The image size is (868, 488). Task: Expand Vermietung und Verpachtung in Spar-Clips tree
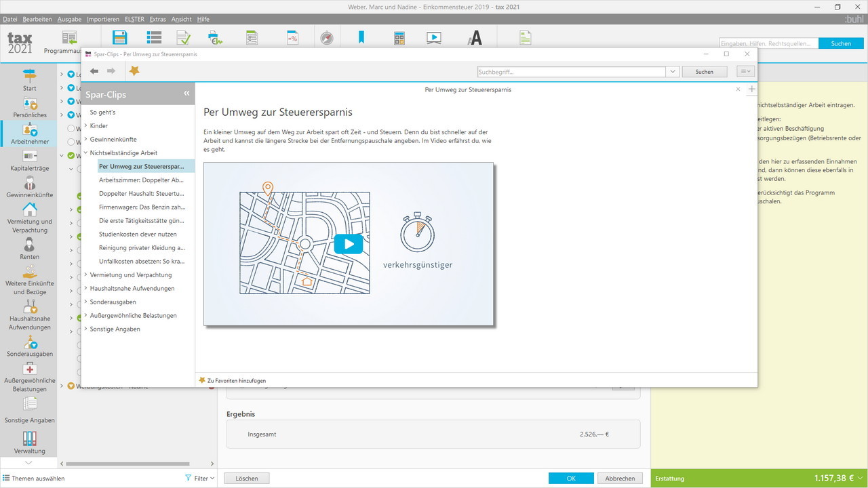[x=85, y=274]
